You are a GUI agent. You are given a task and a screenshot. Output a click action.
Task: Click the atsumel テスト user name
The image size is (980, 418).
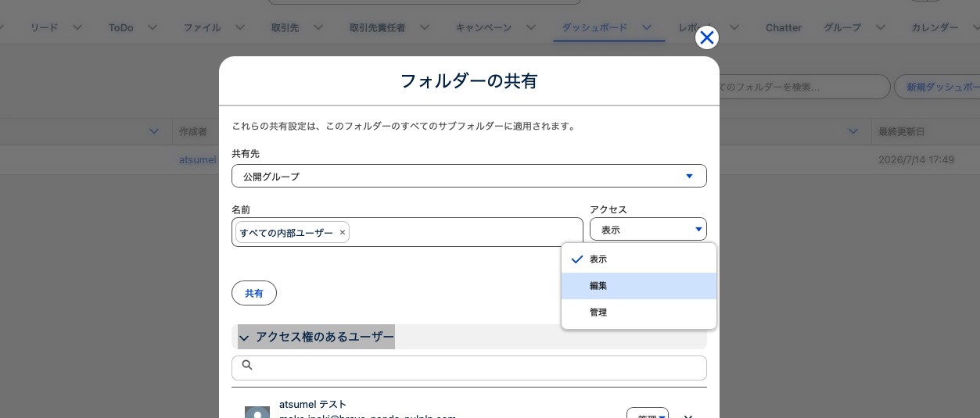point(313,404)
